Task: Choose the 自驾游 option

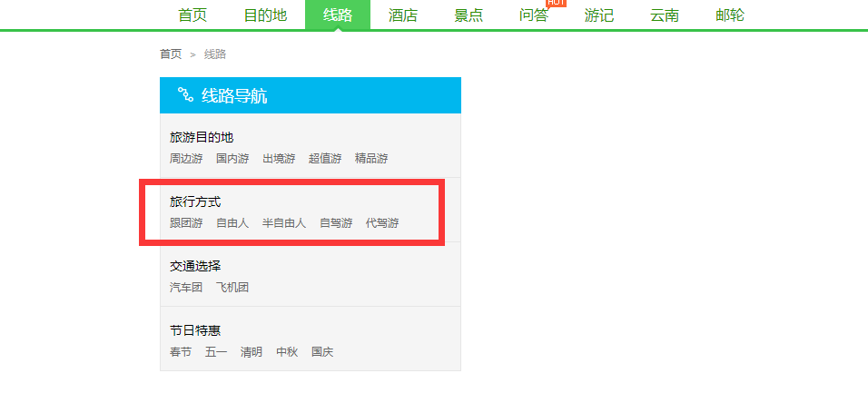Action: 336,223
